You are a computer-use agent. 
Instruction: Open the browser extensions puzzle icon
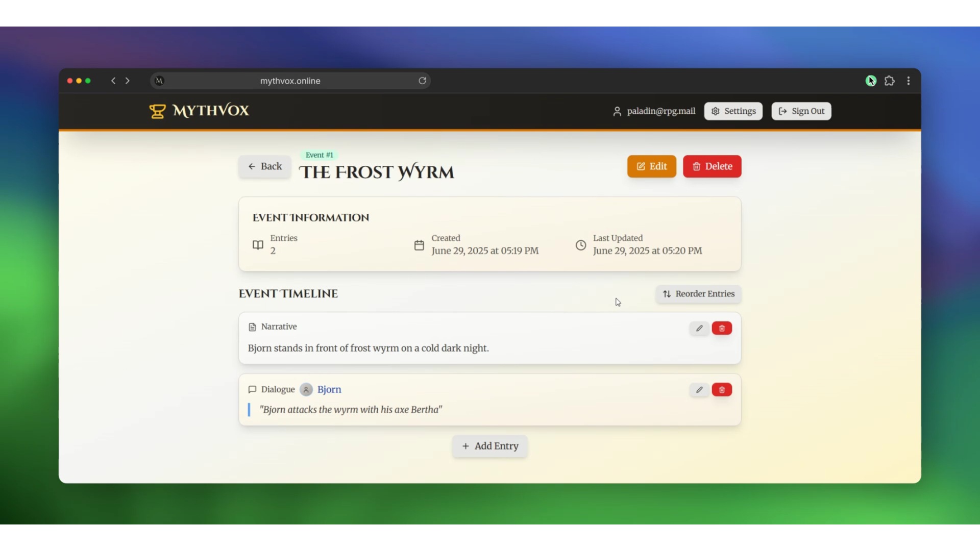point(890,81)
